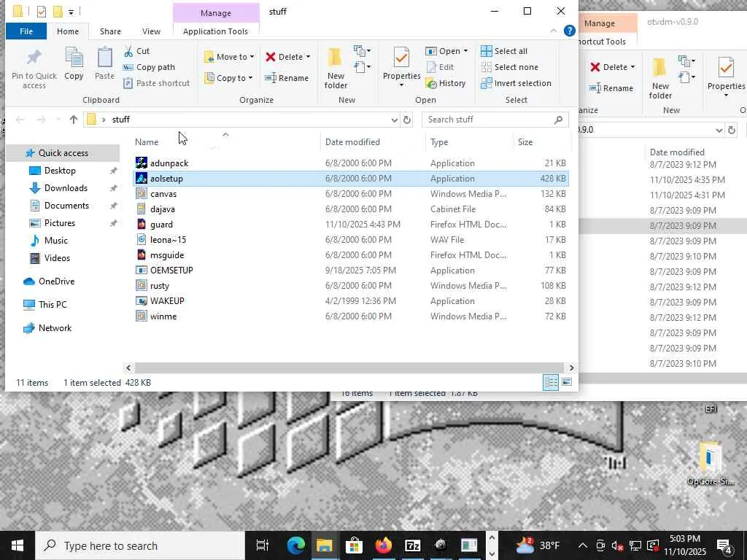Viewport: 747px width, 560px height.
Task: Create a New folder in stuff window
Action: 336,68
